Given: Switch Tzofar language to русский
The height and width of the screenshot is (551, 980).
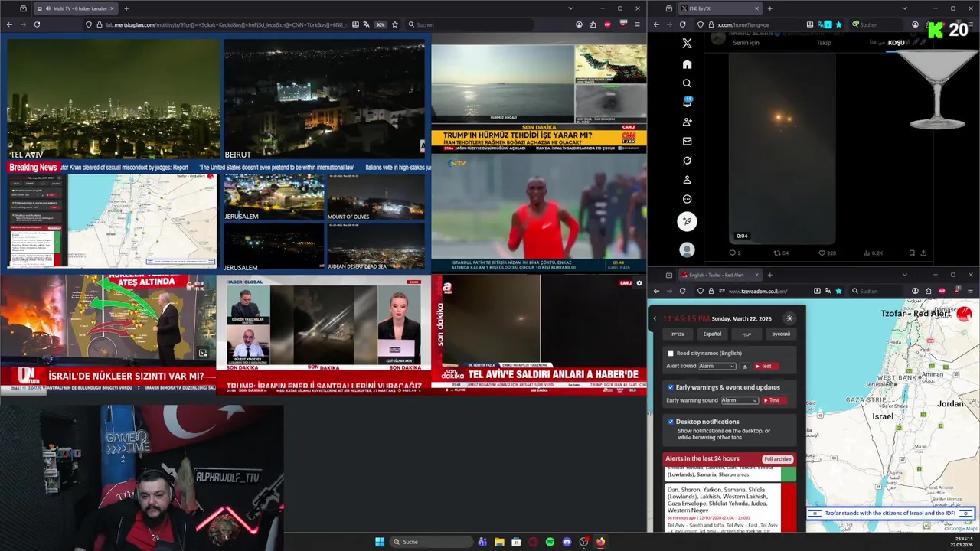Looking at the screenshot, I should click(x=781, y=334).
